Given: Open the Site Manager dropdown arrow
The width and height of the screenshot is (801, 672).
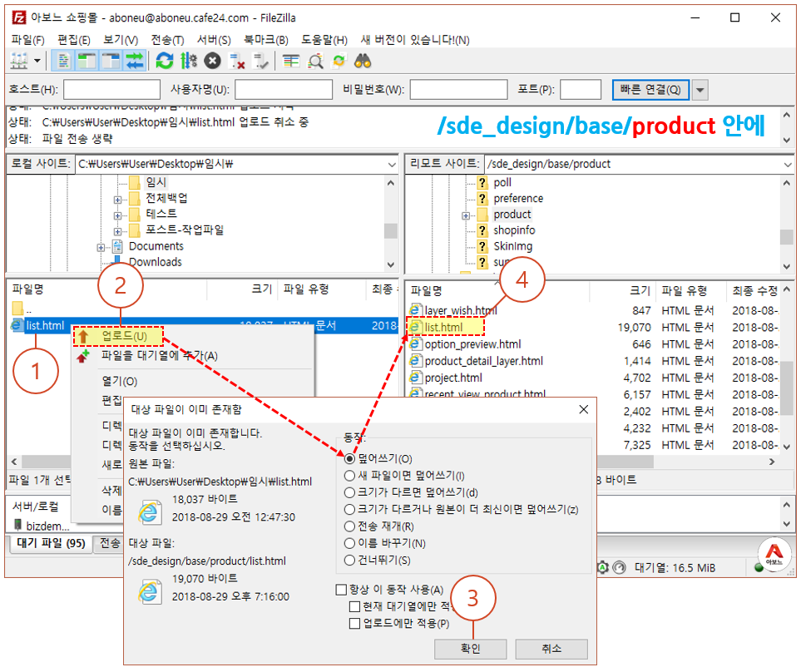Looking at the screenshot, I should point(37,62).
